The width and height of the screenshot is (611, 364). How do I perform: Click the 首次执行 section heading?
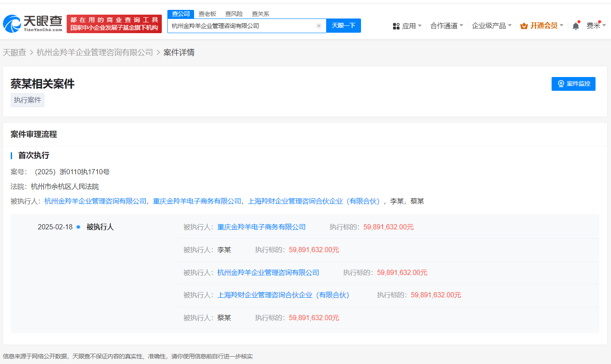[x=34, y=155]
